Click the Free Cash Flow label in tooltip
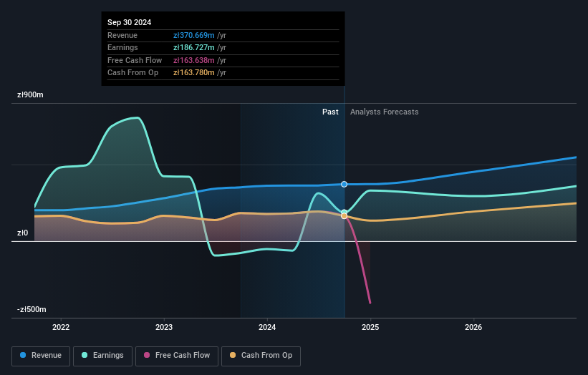This screenshot has width=588, height=375. point(135,60)
